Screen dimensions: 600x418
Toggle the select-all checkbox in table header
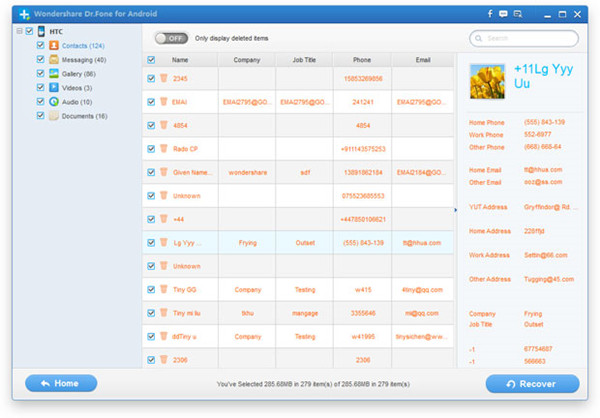point(151,60)
